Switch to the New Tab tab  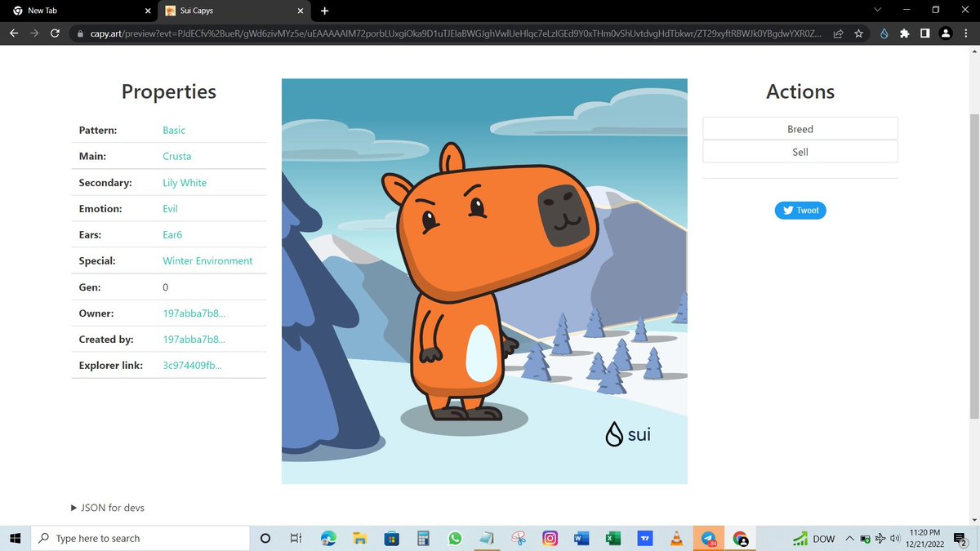tap(80, 11)
